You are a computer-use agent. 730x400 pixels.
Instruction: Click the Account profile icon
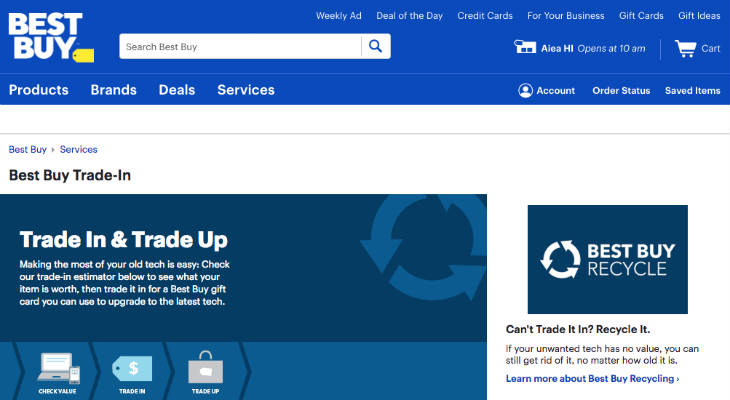pos(525,90)
